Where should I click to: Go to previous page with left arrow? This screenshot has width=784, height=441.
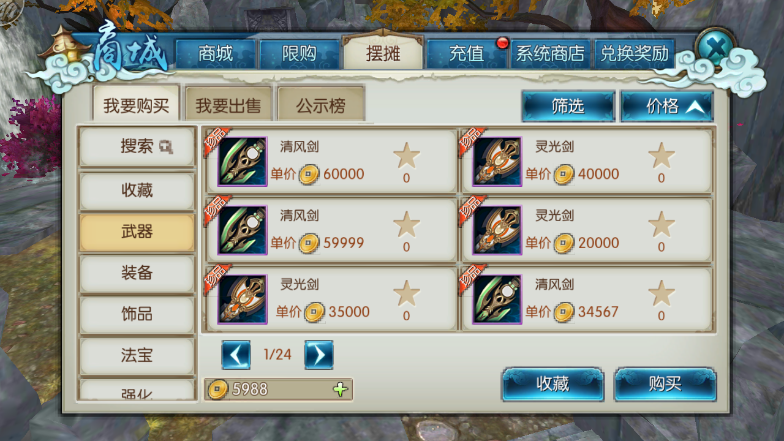tap(236, 355)
